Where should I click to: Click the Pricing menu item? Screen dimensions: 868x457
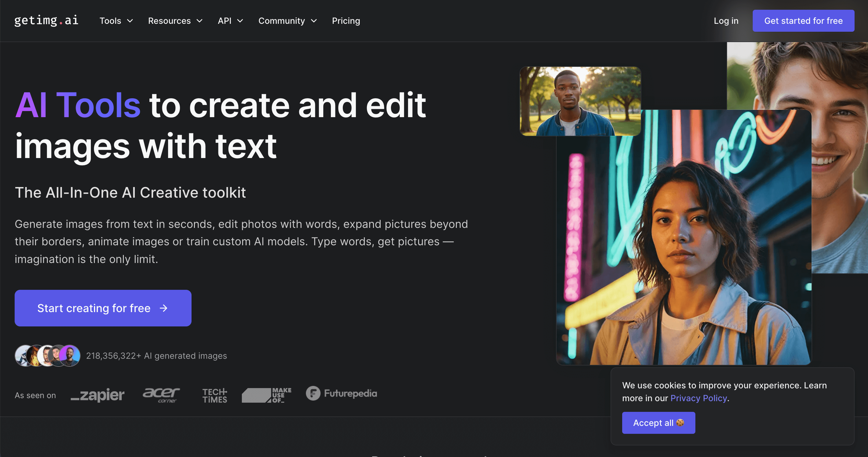coord(346,21)
